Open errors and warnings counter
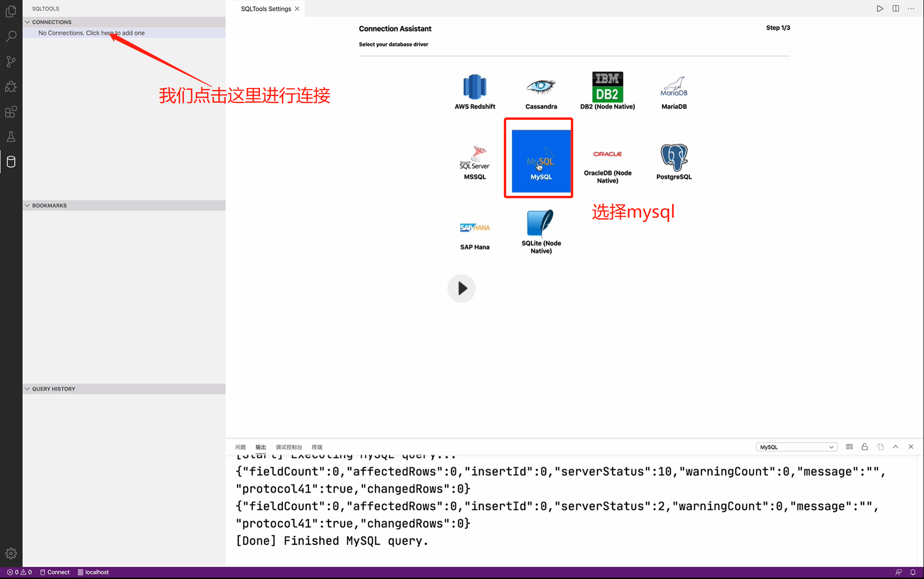 pyautogui.click(x=19, y=572)
